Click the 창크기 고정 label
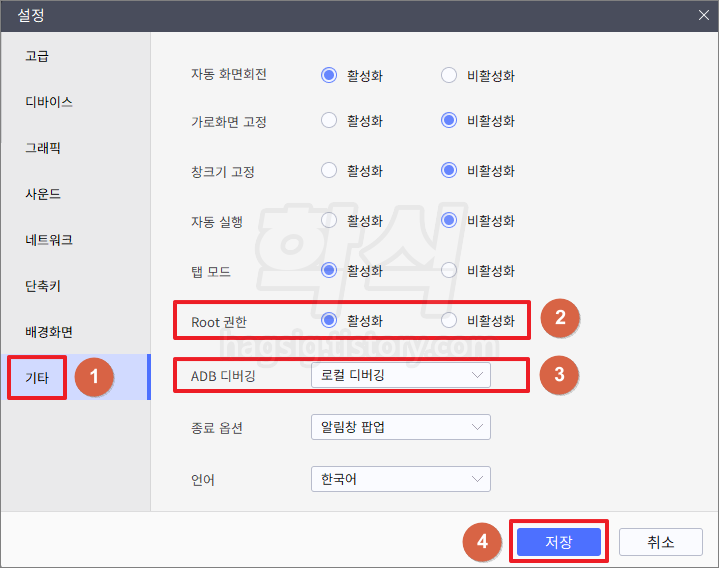The image size is (719, 568). 222,171
